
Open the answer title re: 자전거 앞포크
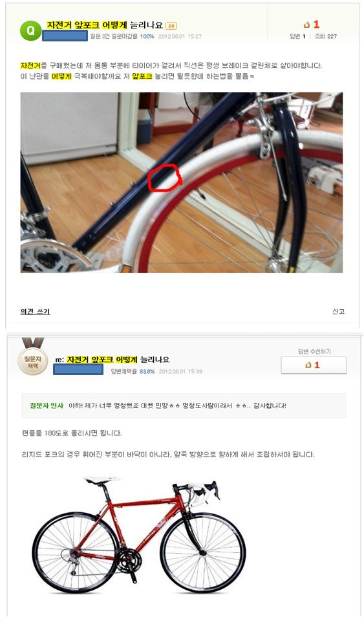pos(112,359)
